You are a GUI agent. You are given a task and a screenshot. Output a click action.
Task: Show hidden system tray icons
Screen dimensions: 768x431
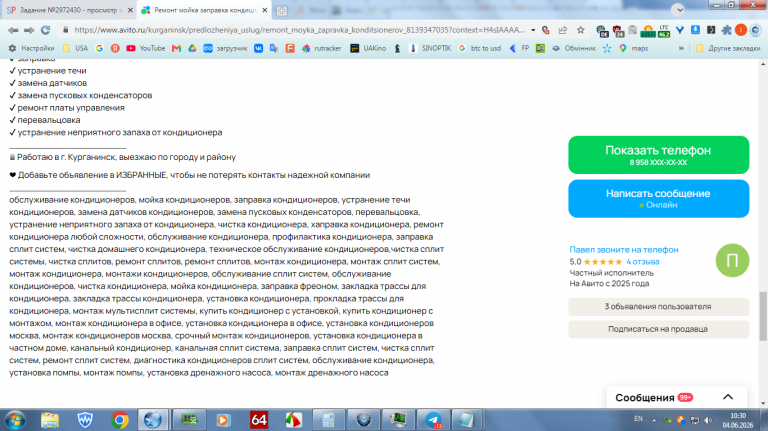(653, 420)
